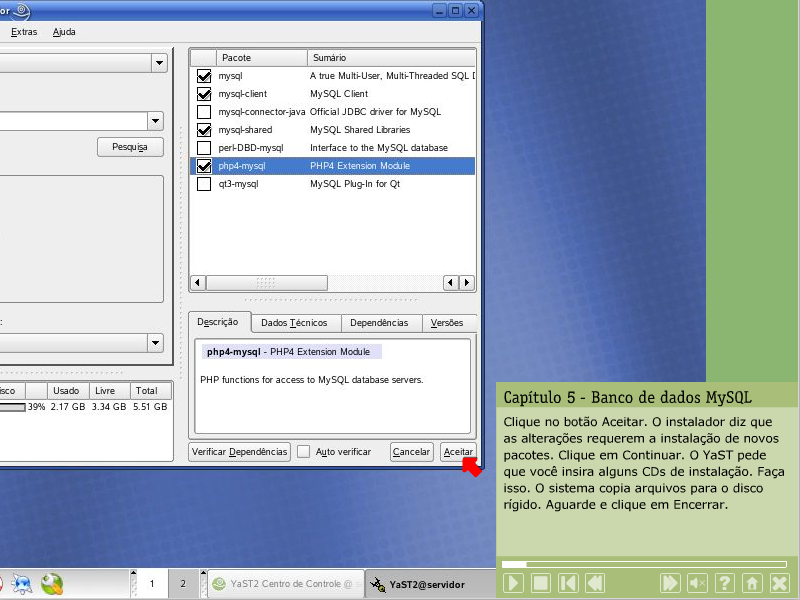Click the tutorial progress bar
Image resolution: width=800 pixels, height=600 pixels.
tap(644, 564)
